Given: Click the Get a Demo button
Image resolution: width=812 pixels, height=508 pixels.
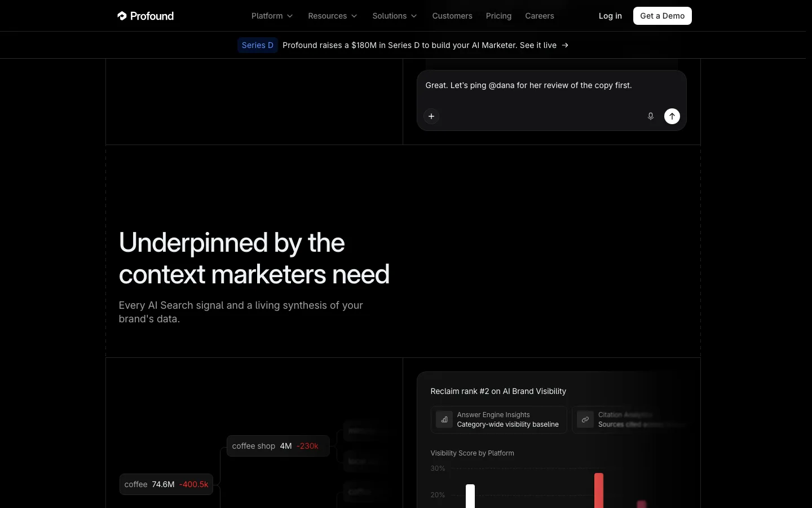Looking at the screenshot, I should pyautogui.click(x=663, y=16).
